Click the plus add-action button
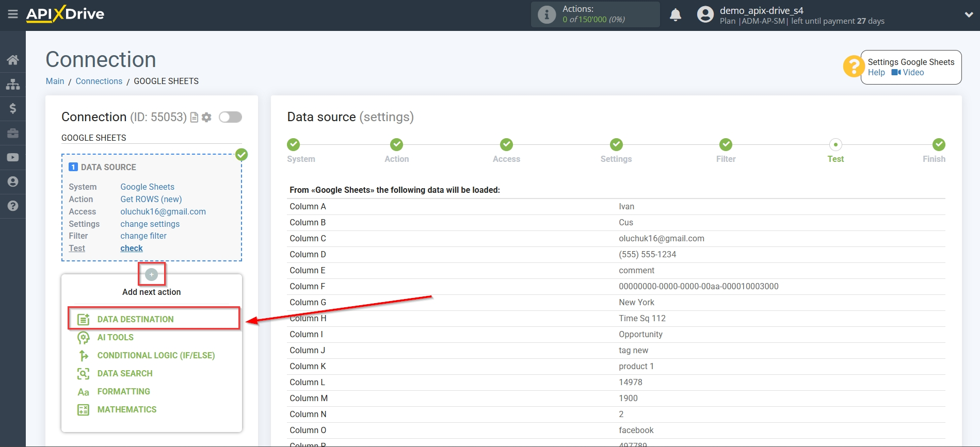 coord(151,274)
